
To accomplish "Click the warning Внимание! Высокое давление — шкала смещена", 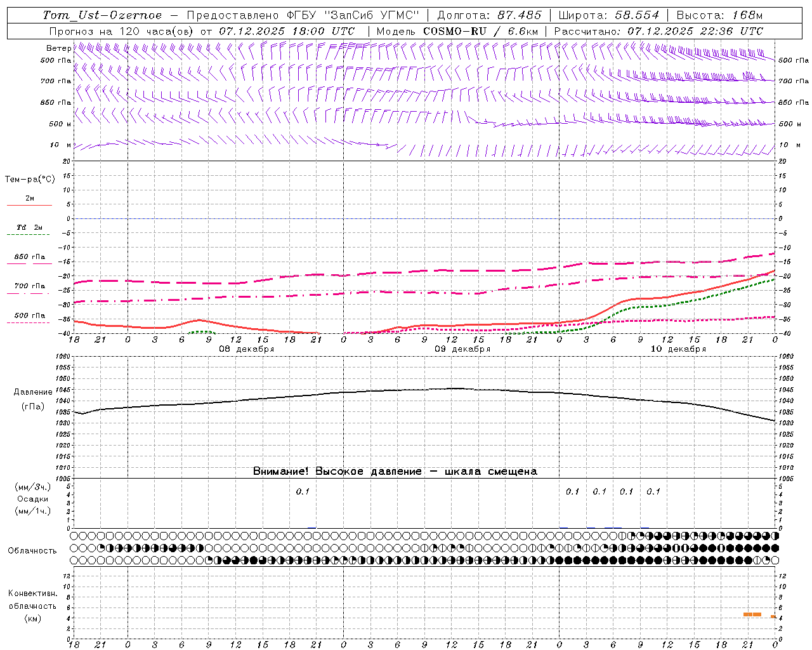I will [x=395, y=472].
